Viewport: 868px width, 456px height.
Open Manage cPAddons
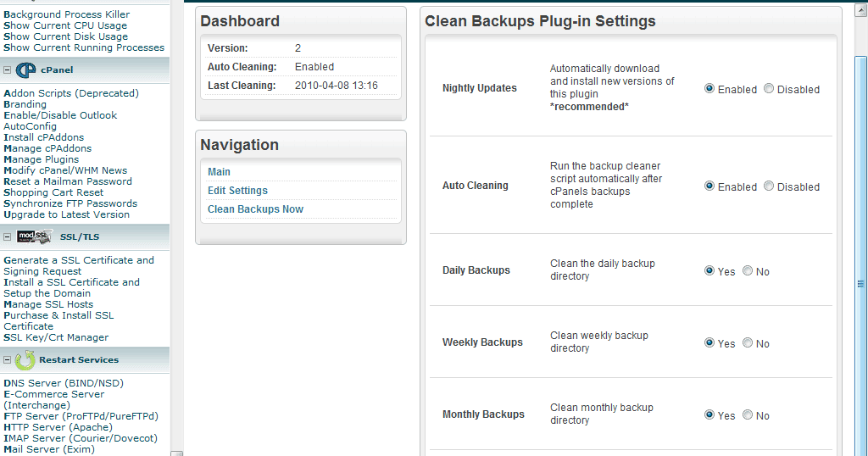(x=47, y=149)
